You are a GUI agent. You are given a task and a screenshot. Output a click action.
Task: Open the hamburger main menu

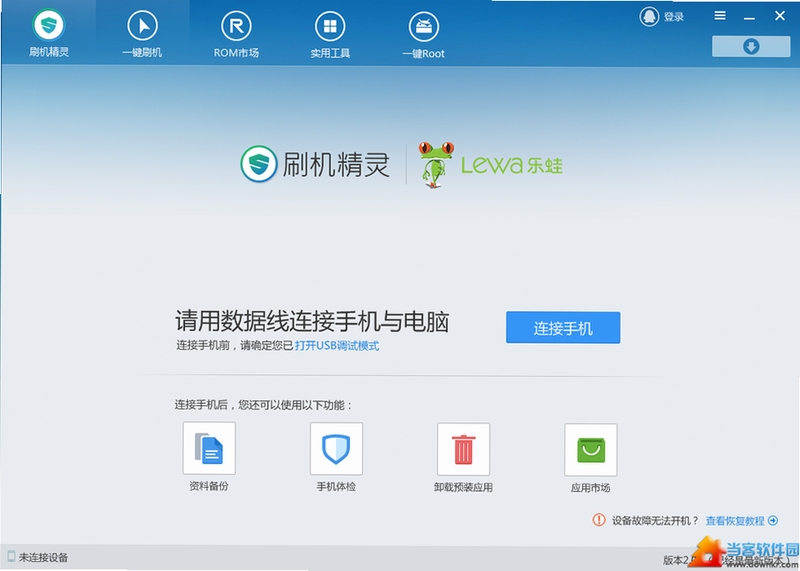click(x=720, y=16)
